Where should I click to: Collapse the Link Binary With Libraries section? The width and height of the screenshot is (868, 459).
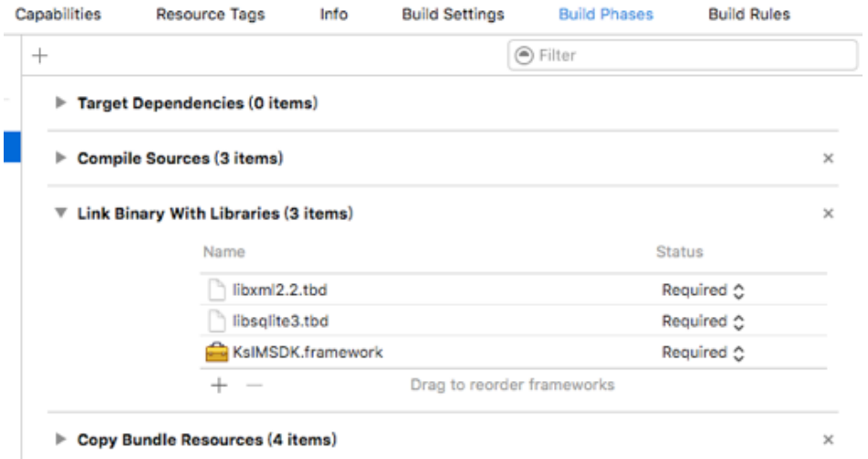coord(61,214)
